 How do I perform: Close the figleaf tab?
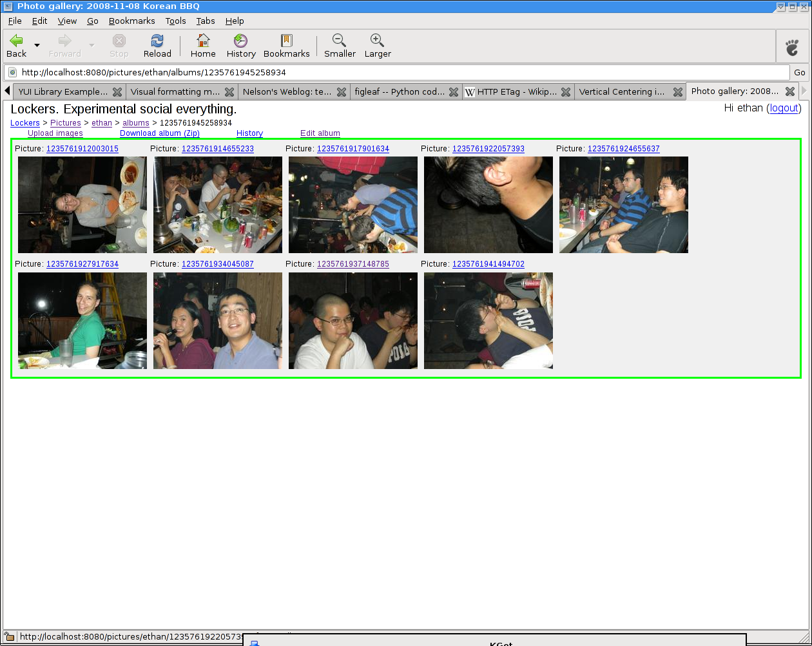click(x=454, y=91)
